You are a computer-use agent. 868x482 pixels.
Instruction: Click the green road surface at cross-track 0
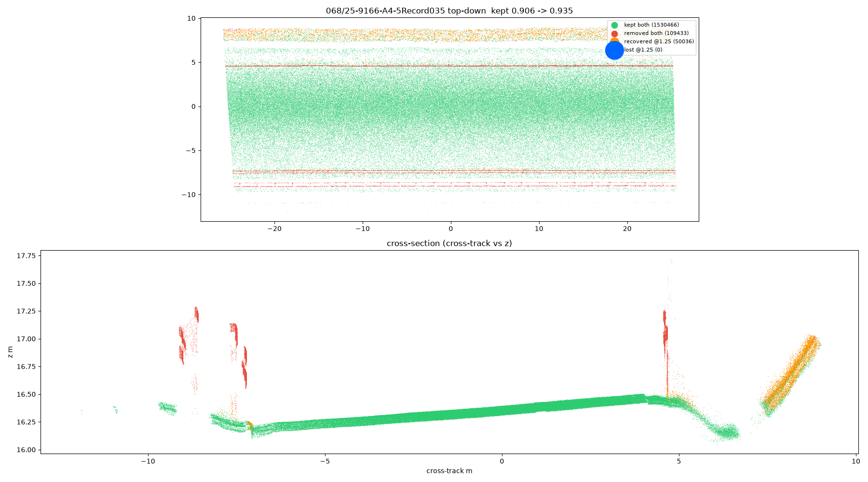pyautogui.click(x=502, y=410)
